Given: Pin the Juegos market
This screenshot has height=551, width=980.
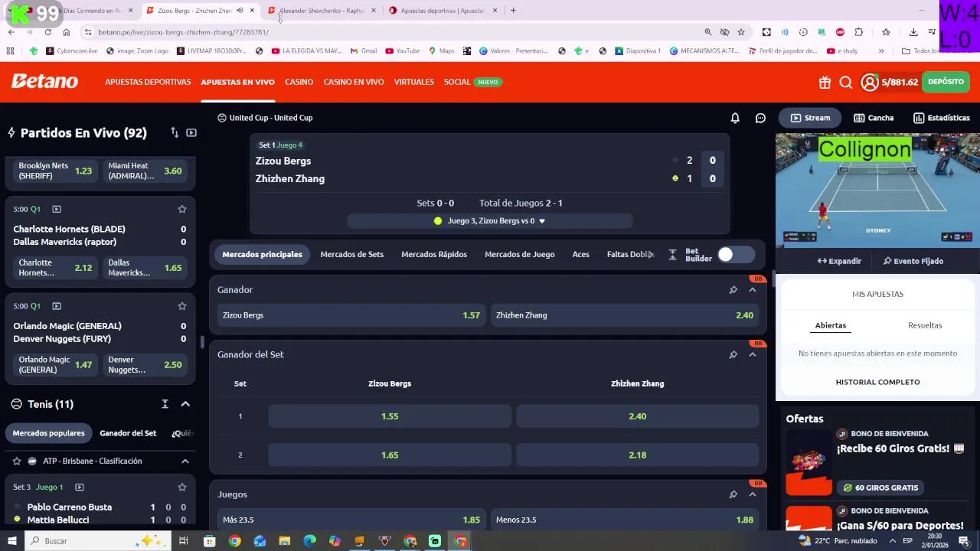Looking at the screenshot, I should [733, 494].
